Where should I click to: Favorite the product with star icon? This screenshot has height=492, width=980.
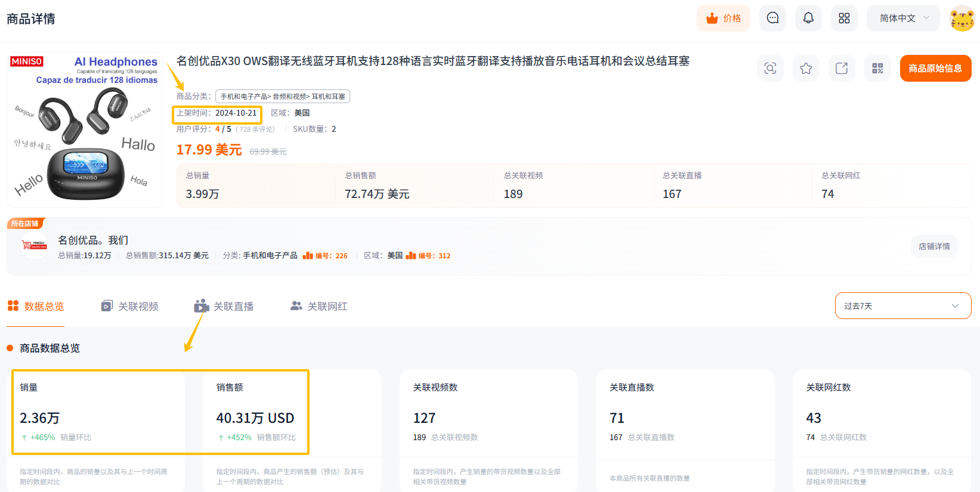coord(806,68)
